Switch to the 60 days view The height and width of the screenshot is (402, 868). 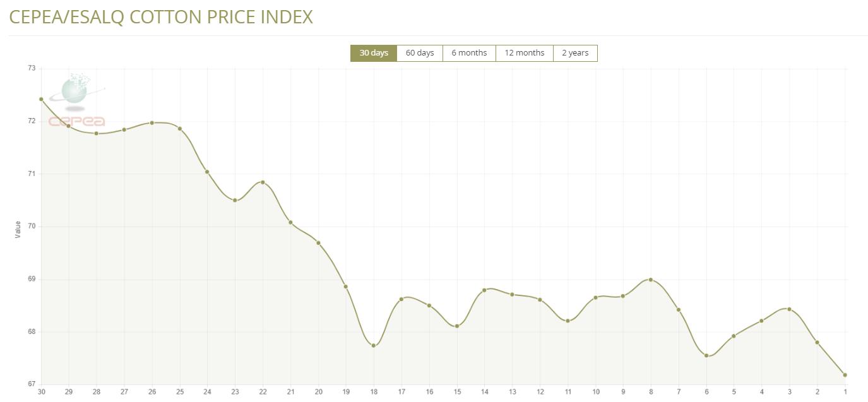coord(420,53)
